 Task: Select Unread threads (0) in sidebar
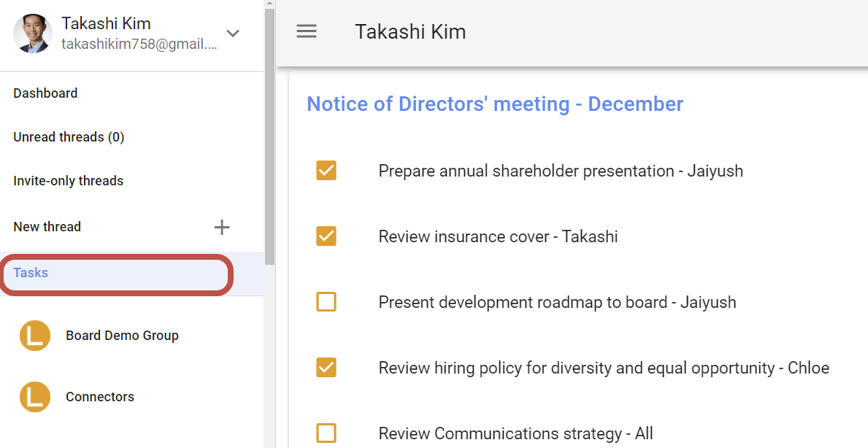pyautogui.click(x=69, y=137)
